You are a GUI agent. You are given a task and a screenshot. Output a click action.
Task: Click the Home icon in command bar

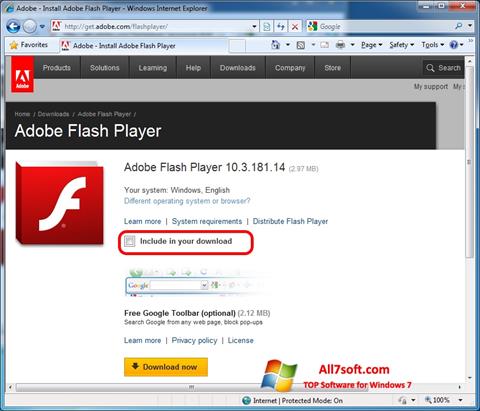(276, 45)
